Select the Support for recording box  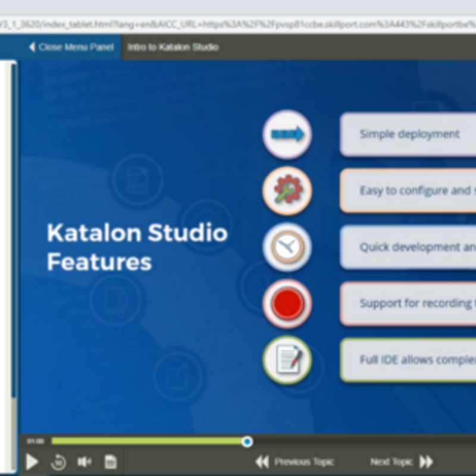coord(408,303)
